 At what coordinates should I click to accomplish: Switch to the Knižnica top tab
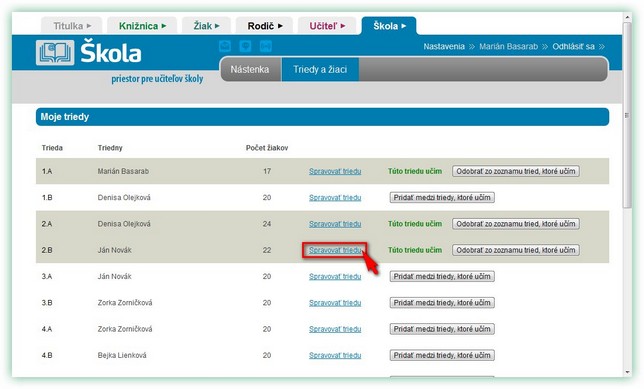coord(142,26)
